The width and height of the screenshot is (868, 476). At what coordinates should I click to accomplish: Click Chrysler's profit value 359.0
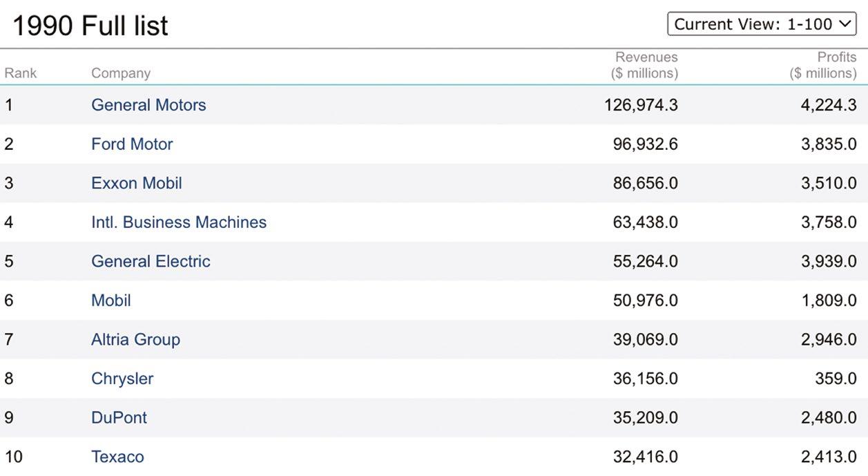click(x=836, y=379)
